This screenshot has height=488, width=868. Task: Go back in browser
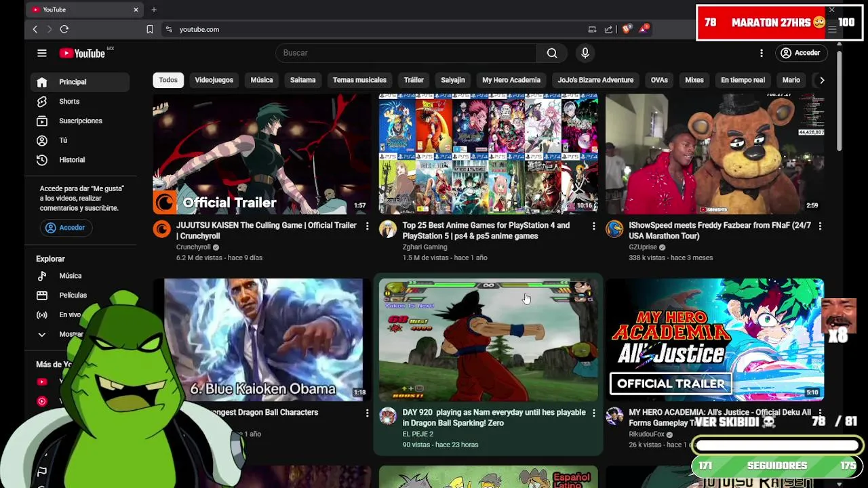35,29
